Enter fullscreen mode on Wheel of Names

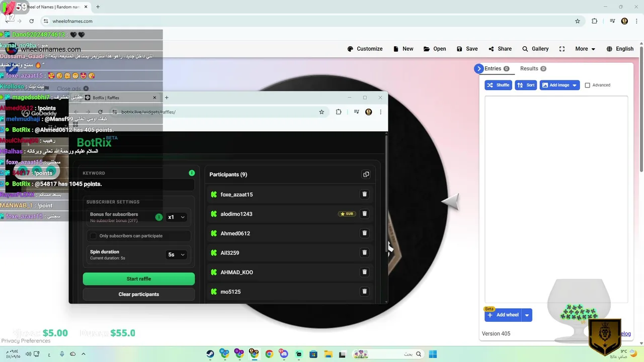[562, 49]
